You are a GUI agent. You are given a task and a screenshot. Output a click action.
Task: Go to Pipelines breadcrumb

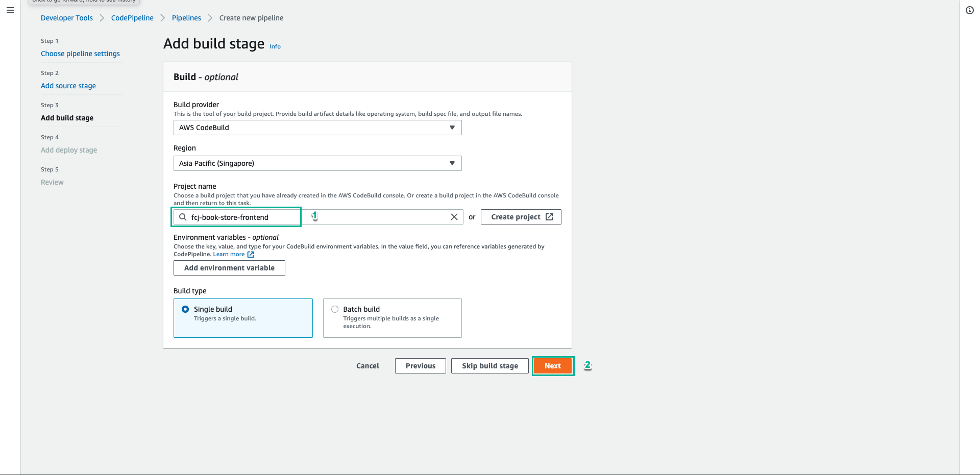pos(186,18)
